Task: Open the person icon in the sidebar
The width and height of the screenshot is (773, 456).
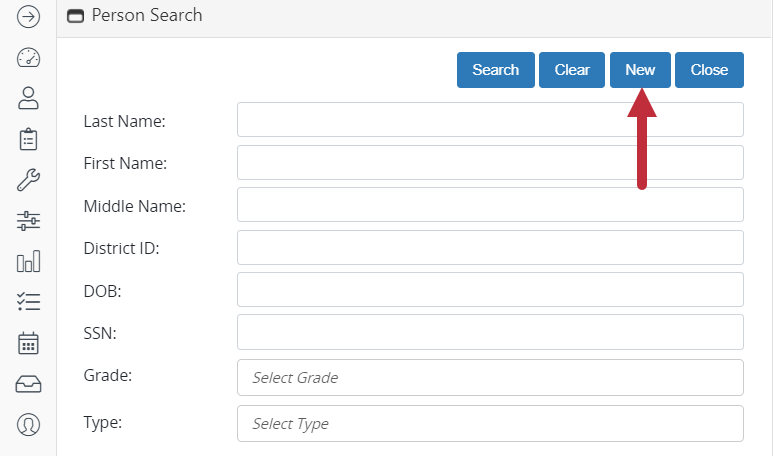Action: (x=28, y=98)
